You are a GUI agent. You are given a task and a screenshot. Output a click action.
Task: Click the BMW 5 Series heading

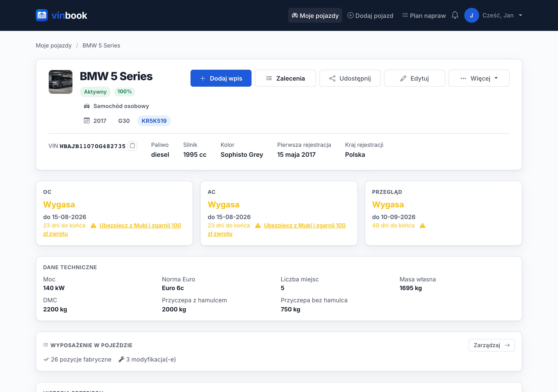[x=116, y=76]
